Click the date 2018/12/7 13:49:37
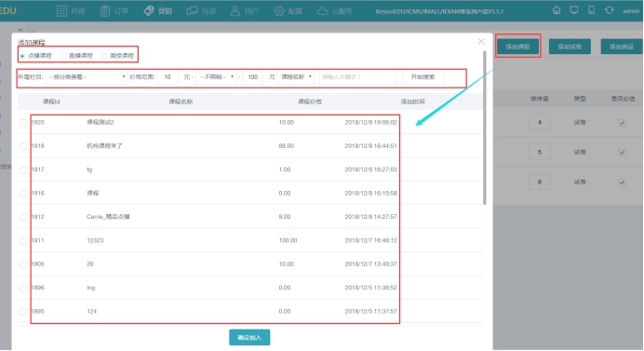 click(371, 263)
